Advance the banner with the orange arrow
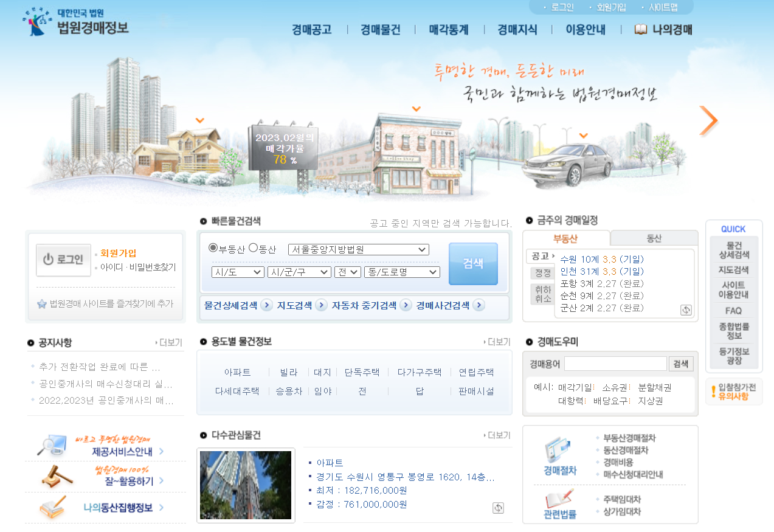The height and width of the screenshot is (532, 774). click(x=708, y=120)
